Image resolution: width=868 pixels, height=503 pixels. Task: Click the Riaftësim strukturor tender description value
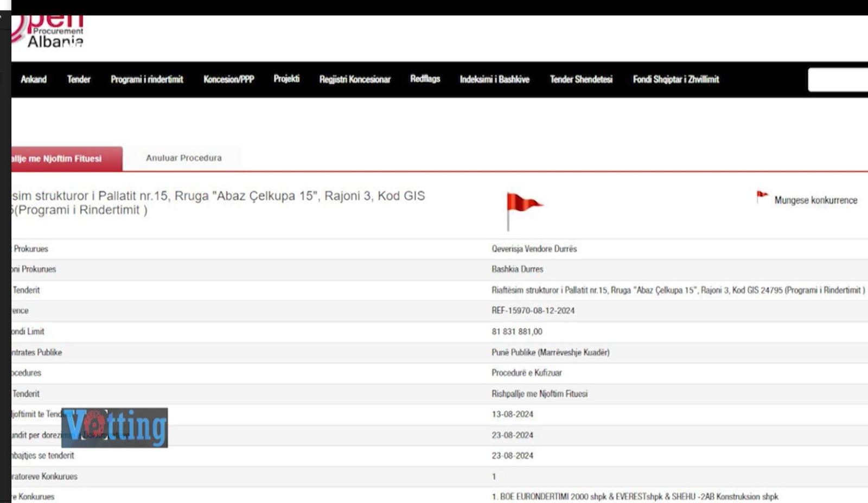[x=678, y=290]
